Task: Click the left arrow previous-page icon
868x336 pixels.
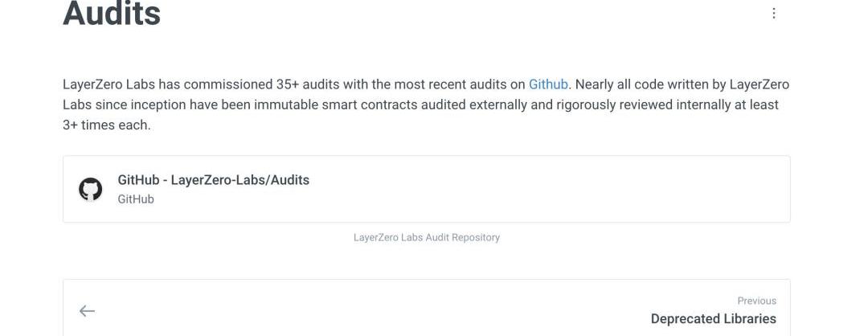Action: point(87,311)
